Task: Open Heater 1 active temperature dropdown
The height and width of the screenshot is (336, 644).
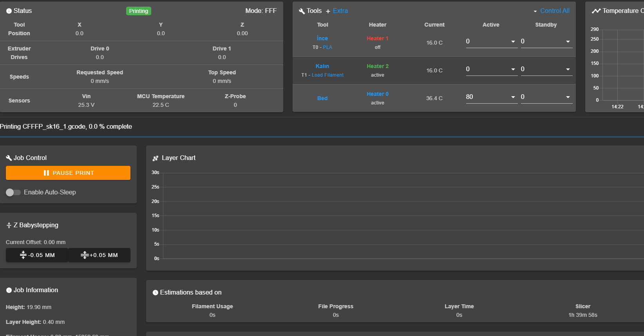Action: pos(513,41)
